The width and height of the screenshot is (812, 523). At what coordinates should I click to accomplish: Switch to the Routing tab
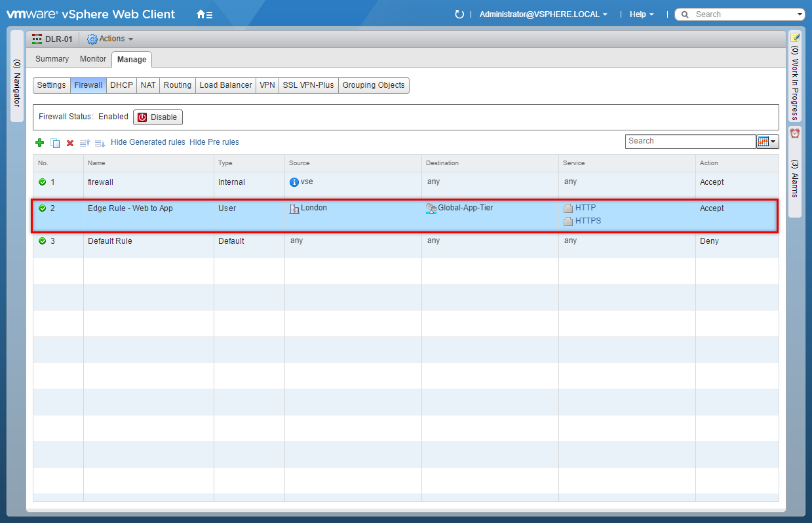click(178, 85)
